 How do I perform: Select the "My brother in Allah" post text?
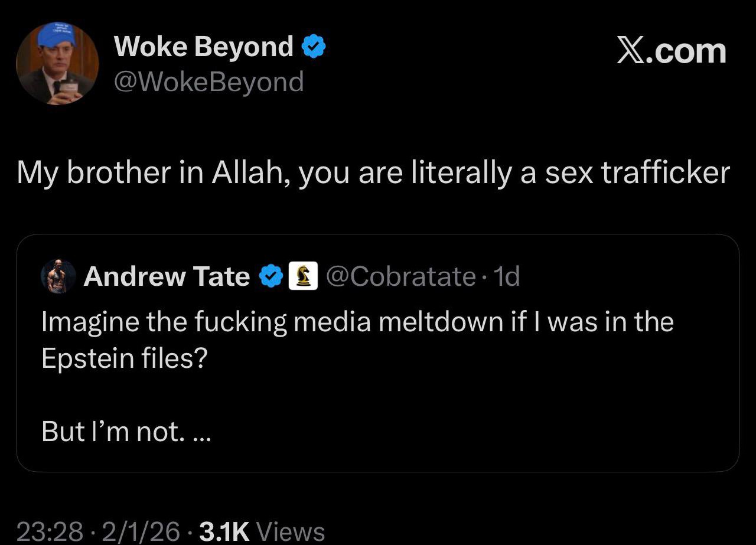pyautogui.click(x=373, y=172)
